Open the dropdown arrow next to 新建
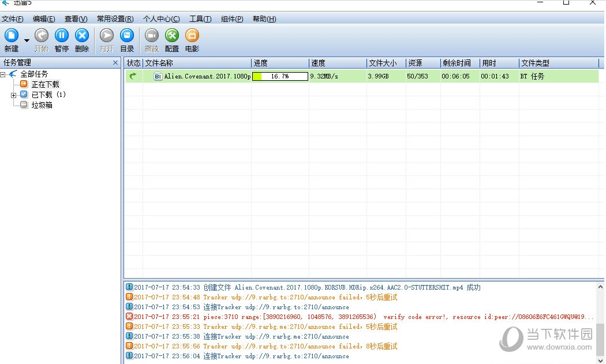This screenshot has height=364, width=606. click(27, 40)
